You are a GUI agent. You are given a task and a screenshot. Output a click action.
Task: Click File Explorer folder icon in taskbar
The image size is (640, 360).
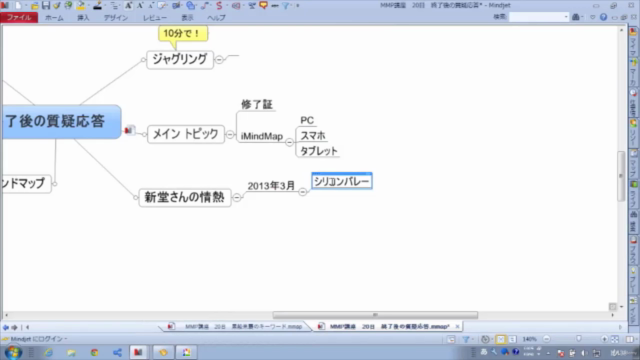coord(71,352)
